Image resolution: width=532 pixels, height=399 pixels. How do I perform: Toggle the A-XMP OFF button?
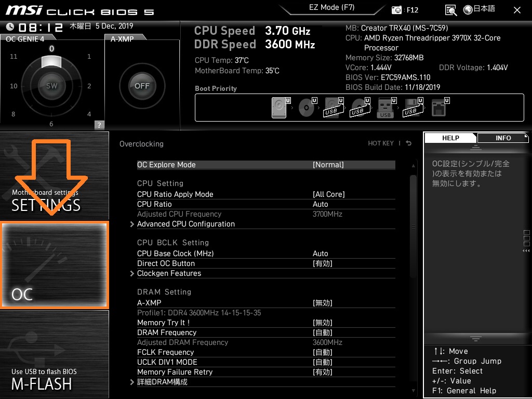pyautogui.click(x=142, y=86)
